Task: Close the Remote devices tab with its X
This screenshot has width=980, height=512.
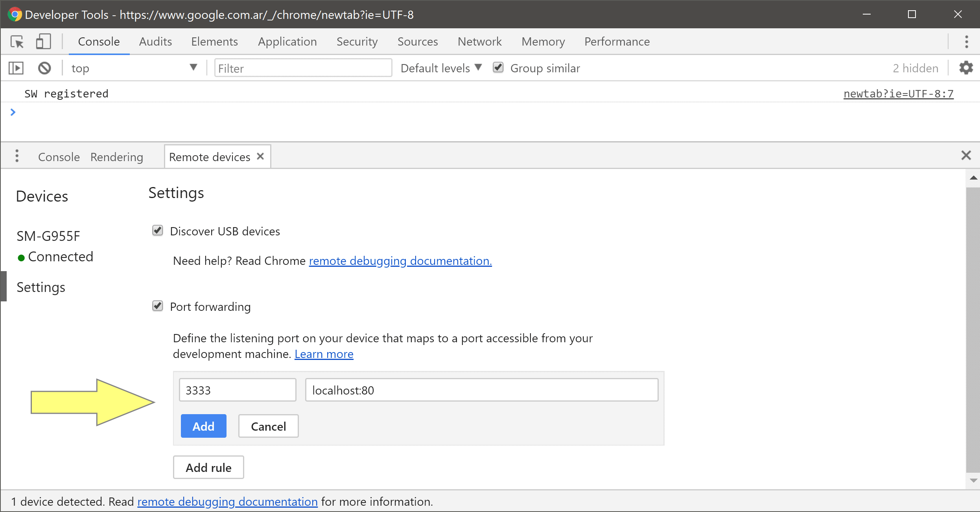Action: (260, 156)
